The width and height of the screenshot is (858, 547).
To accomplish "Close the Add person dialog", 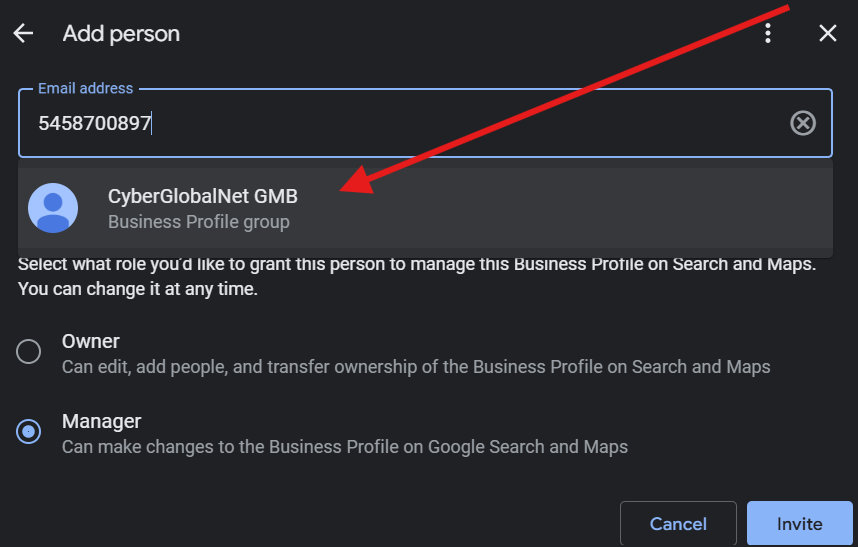I will 827,33.
